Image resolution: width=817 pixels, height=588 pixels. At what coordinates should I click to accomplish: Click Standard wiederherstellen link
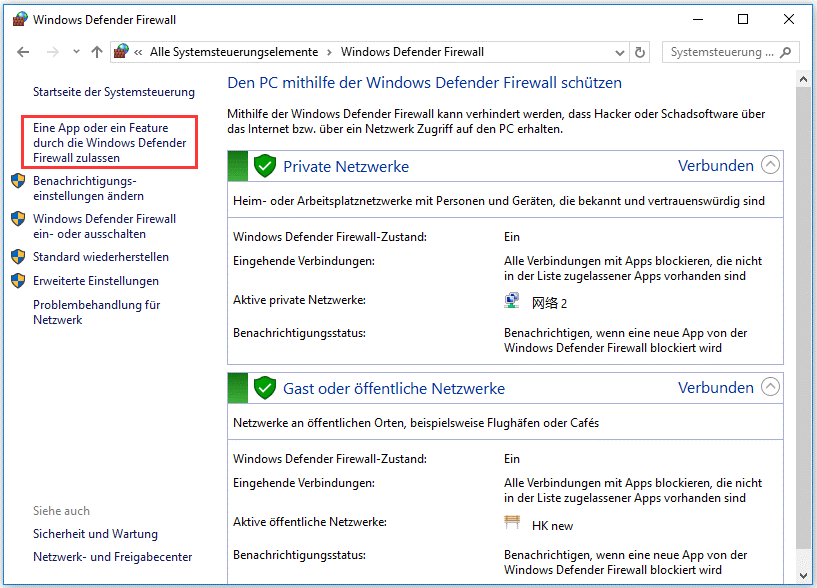[x=101, y=256]
